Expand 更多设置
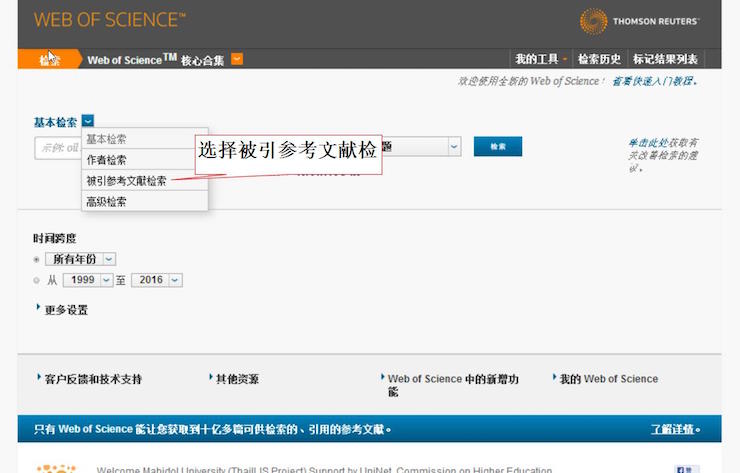The width and height of the screenshot is (740, 473). 62,310
